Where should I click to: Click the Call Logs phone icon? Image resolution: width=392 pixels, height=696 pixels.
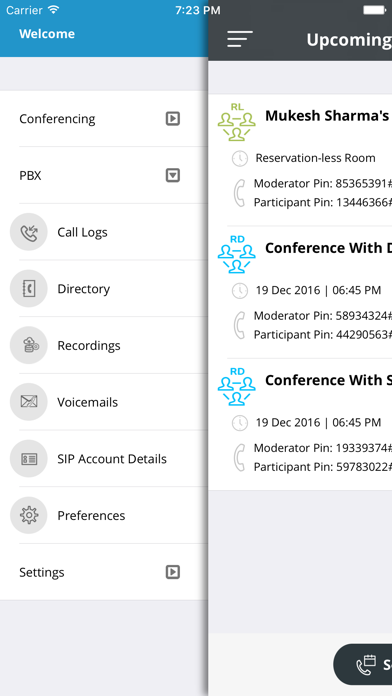pos(29,232)
